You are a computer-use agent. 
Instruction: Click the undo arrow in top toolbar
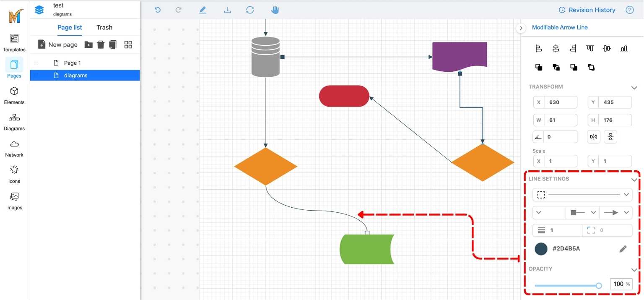coord(158,10)
